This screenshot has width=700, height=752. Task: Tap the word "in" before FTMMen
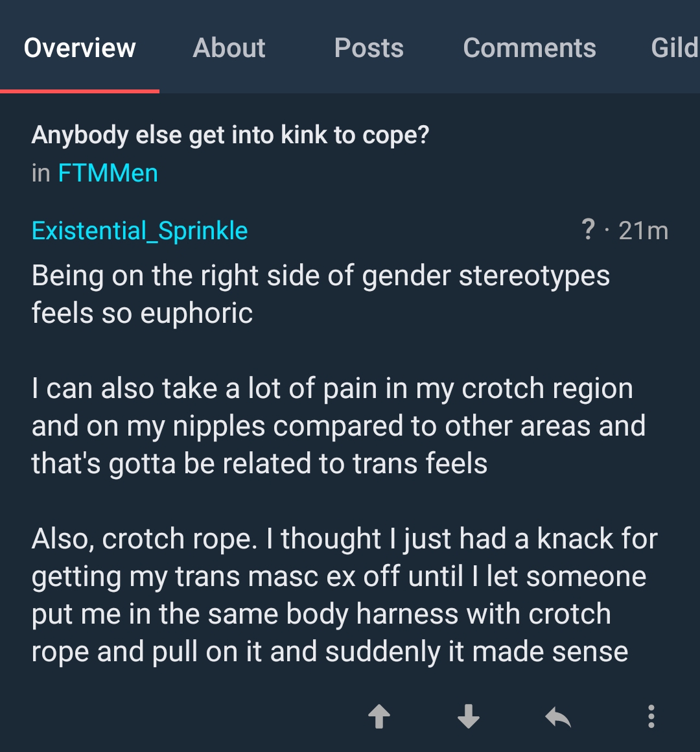(x=41, y=173)
